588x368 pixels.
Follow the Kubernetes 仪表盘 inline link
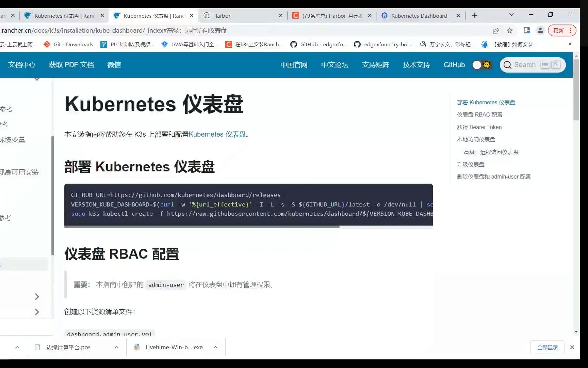click(217, 134)
